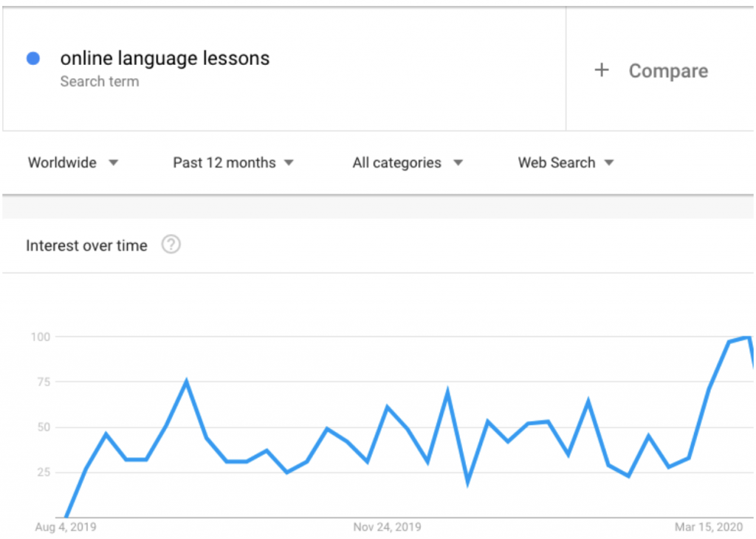Open the Interest over time help icon
This screenshot has width=756, height=539.
point(171,244)
